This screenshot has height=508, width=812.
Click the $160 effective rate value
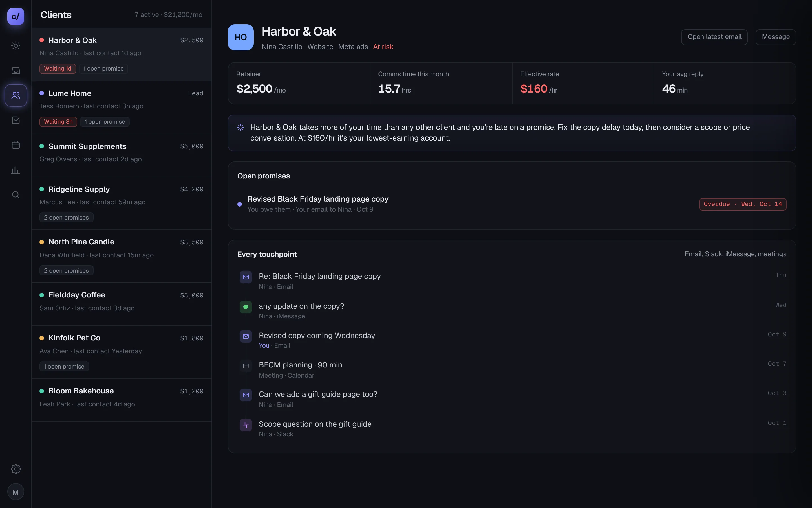(x=539, y=89)
